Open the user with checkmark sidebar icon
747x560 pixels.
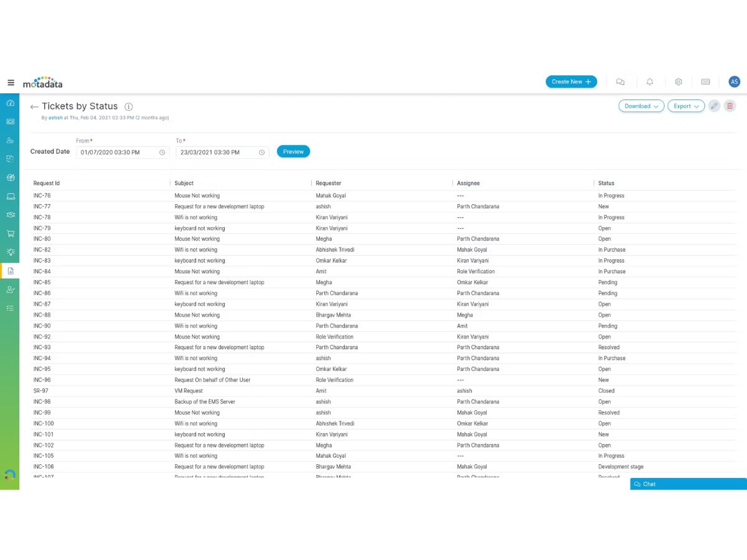click(10, 289)
